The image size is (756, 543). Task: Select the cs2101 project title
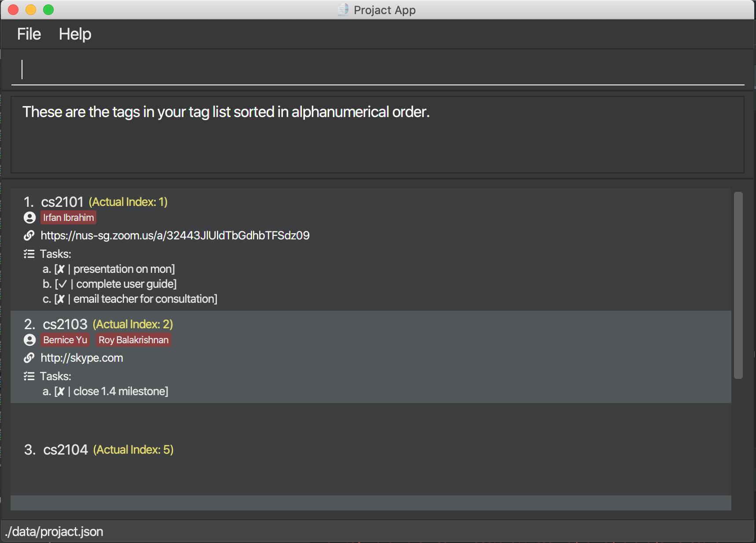point(62,202)
